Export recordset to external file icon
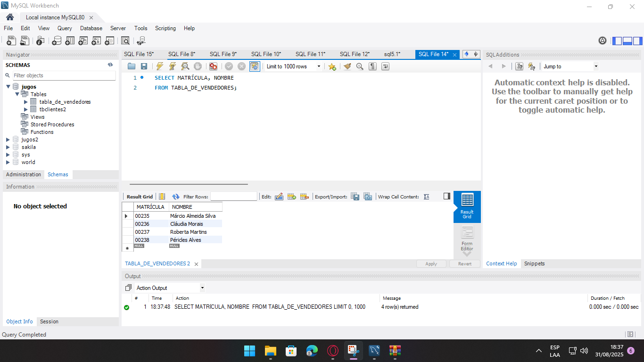Viewport: 644px width, 362px height. [355, 197]
